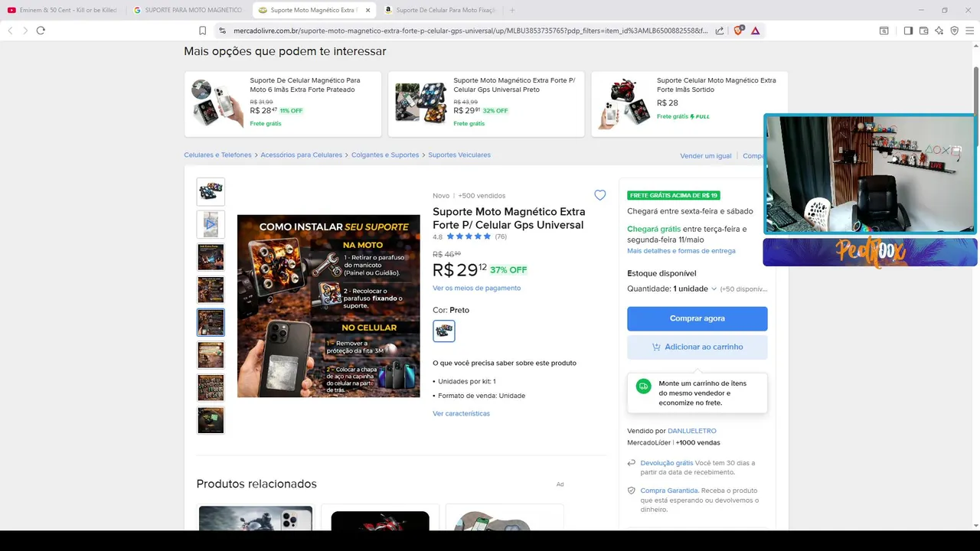Share this page via address bar share icon
Screen dimensions: 980x551
pos(720,31)
